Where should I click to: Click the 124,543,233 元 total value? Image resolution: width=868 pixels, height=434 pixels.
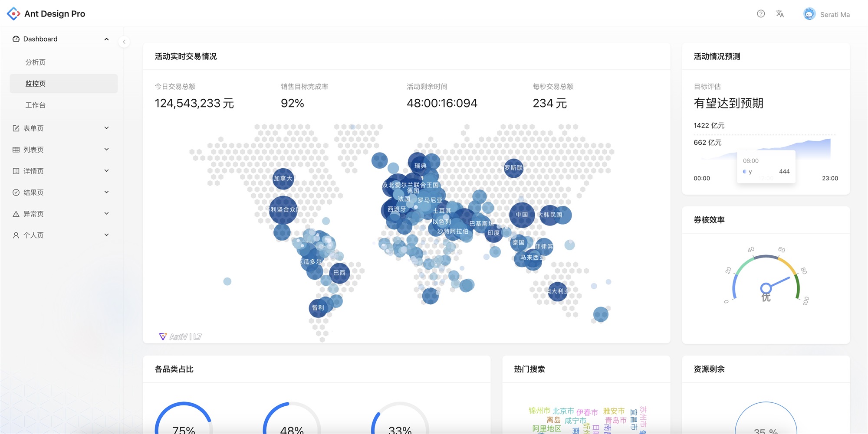click(x=194, y=103)
